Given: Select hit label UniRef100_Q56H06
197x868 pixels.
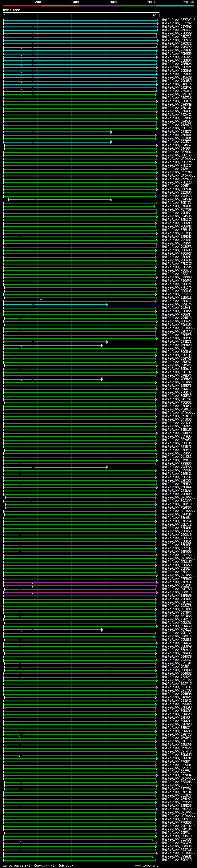Looking at the screenshot, I should pos(177,64).
